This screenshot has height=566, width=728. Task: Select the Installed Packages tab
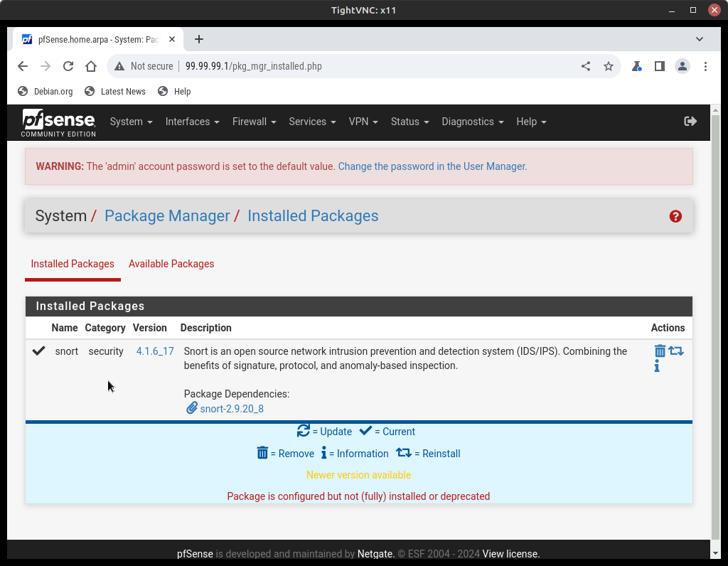pyautogui.click(x=73, y=264)
